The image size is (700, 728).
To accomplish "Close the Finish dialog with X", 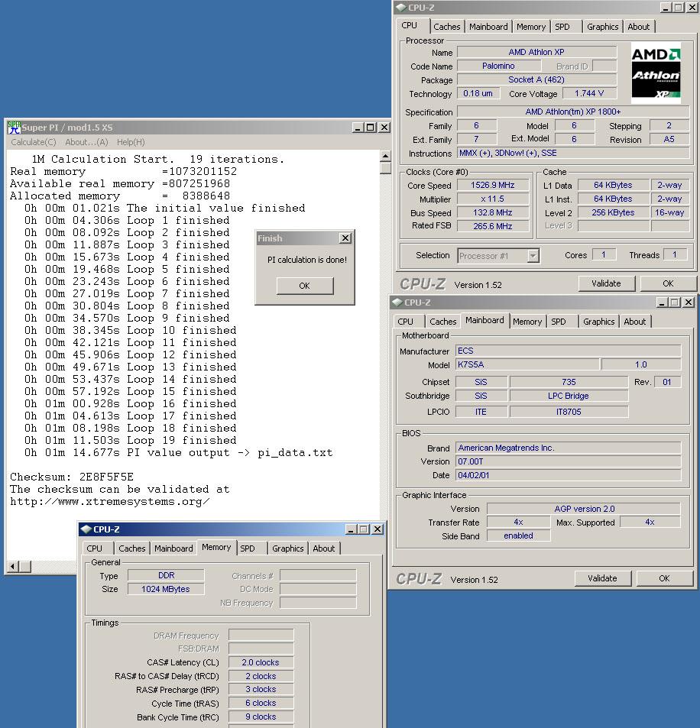I will click(x=345, y=238).
